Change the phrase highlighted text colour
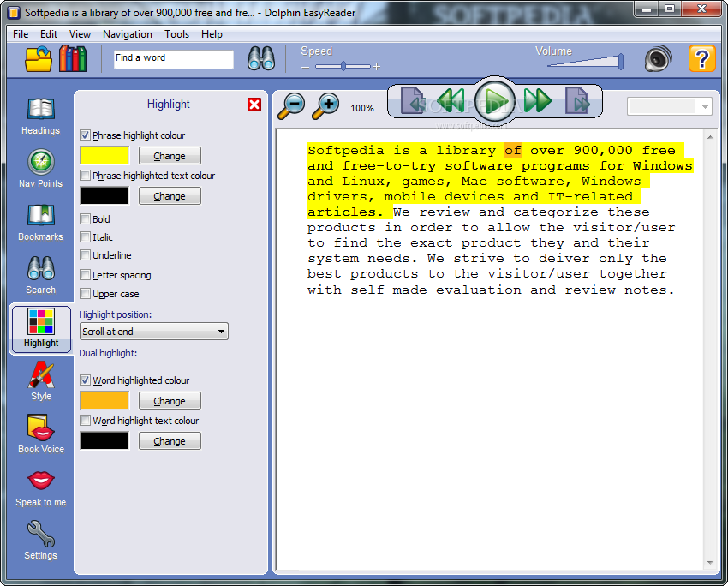728x586 pixels. 170,196
